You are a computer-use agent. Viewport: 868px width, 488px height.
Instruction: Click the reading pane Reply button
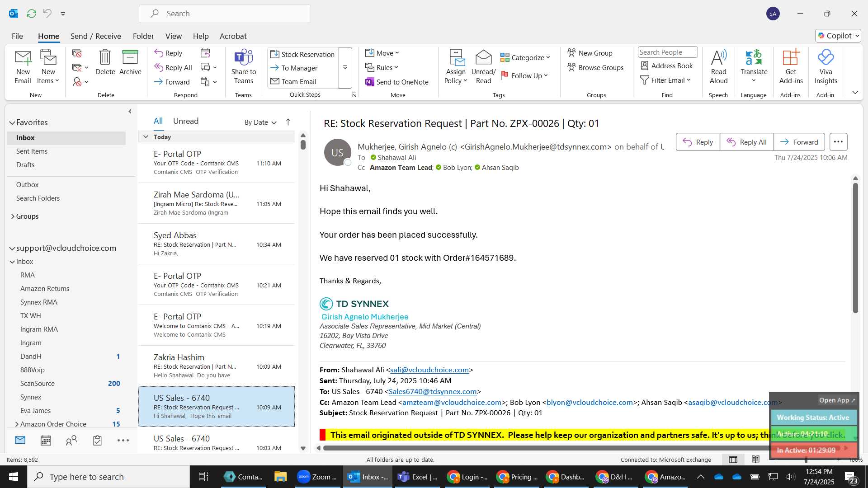(x=698, y=142)
